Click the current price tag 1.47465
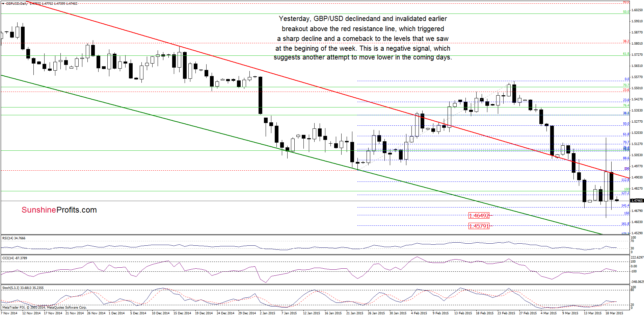This screenshot has width=644, height=316. [x=637, y=201]
